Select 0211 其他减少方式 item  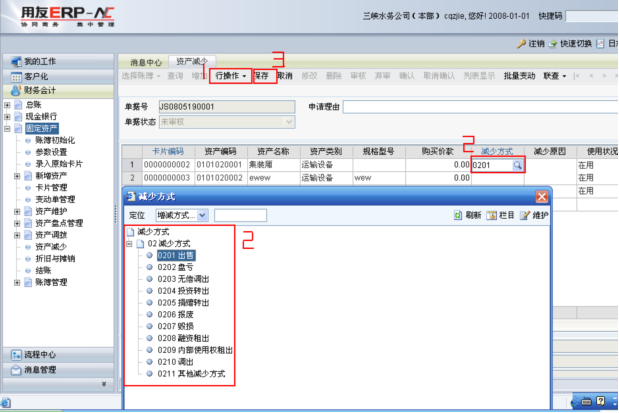coord(191,374)
